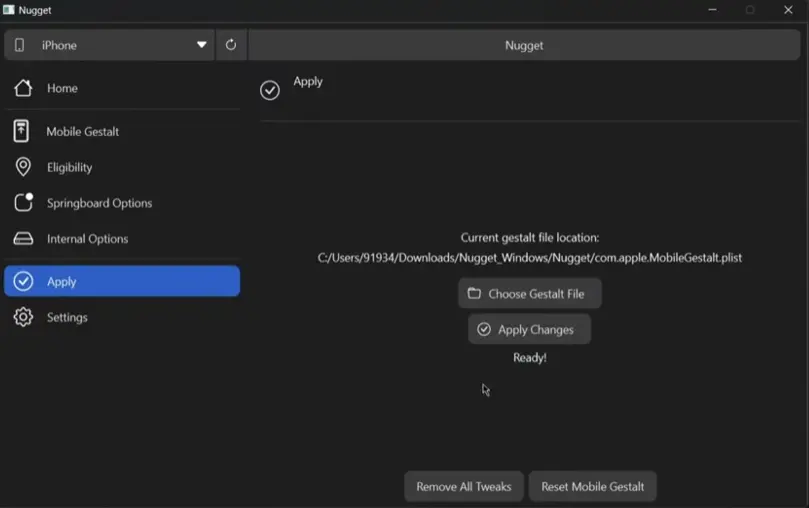
Task: Click the Home house icon in sidebar
Action: (x=23, y=88)
